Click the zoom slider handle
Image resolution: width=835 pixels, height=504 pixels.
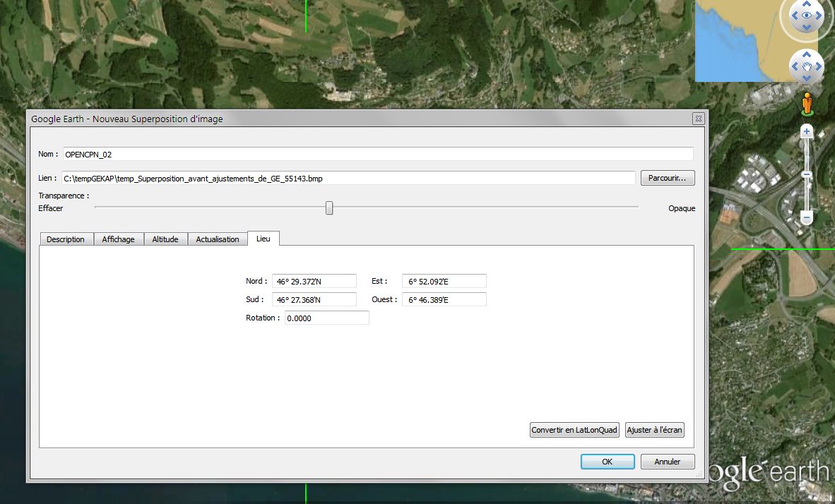pos(807,174)
